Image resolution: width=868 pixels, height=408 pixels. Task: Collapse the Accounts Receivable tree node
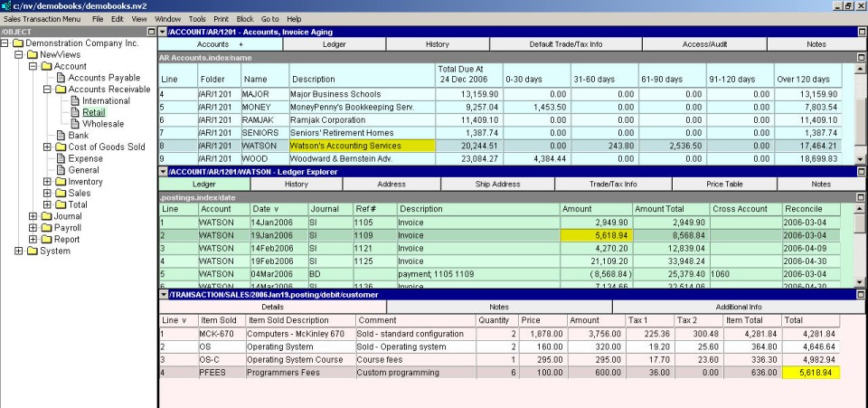pos(48,90)
